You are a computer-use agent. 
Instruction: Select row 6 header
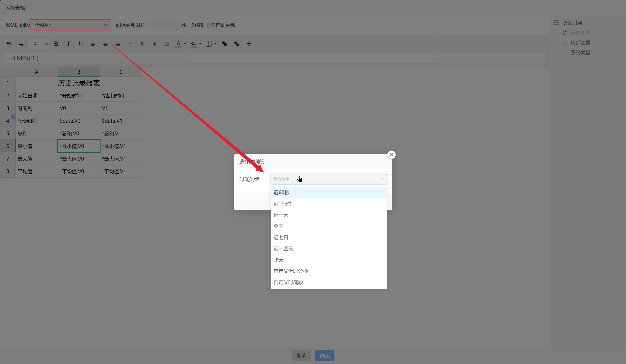point(8,146)
